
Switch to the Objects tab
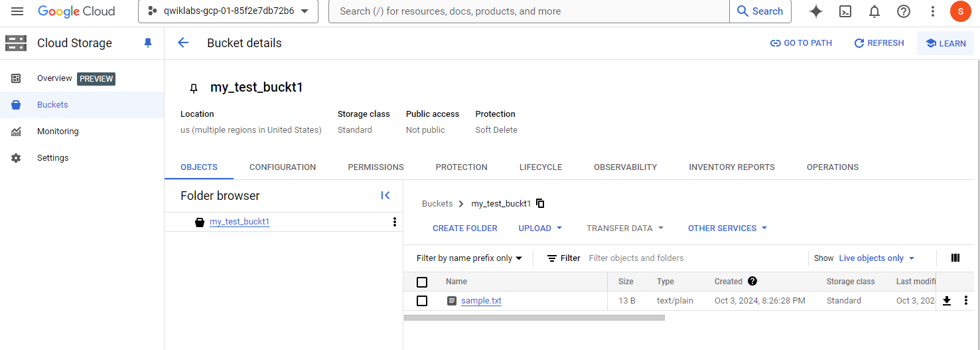[199, 167]
